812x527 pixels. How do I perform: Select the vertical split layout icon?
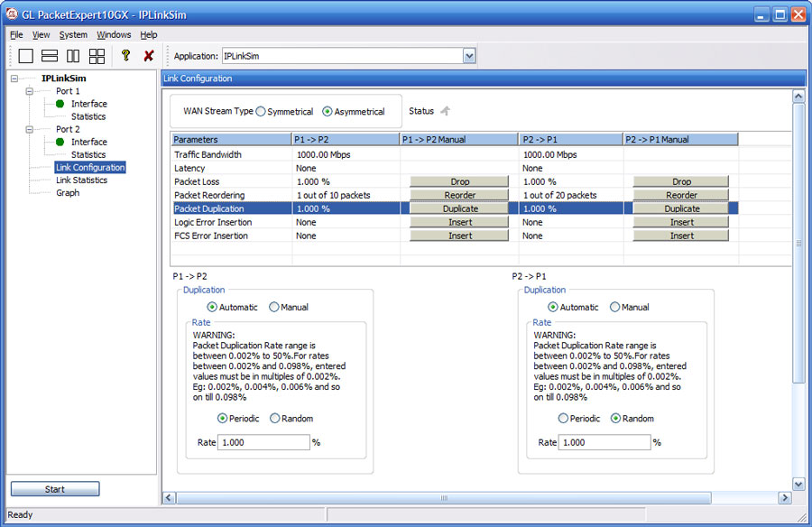73,56
